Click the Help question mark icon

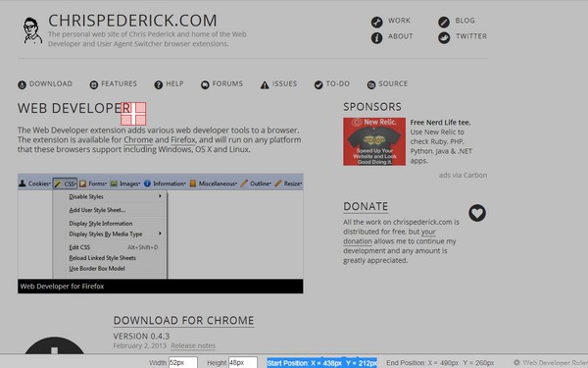(159, 84)
